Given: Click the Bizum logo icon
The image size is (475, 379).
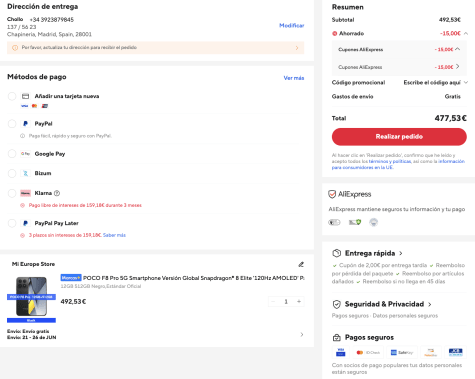Looking at the screenshot, I should pyautogui.click(x=25, y=173).
